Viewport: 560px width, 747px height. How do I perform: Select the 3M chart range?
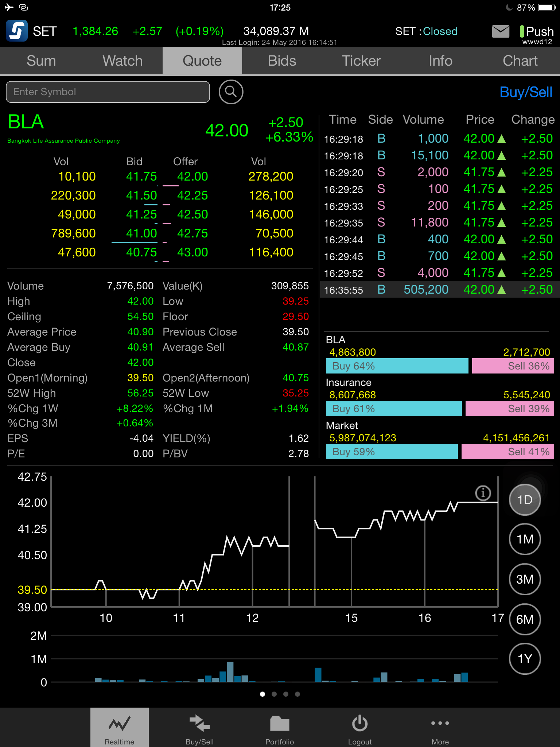pyautogui.click(x=525, y=579)
